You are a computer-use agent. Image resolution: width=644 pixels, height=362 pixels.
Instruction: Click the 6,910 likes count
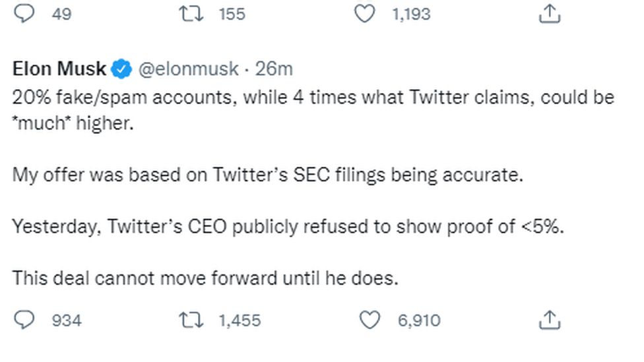pyautogui.click(x=419, y=320)
